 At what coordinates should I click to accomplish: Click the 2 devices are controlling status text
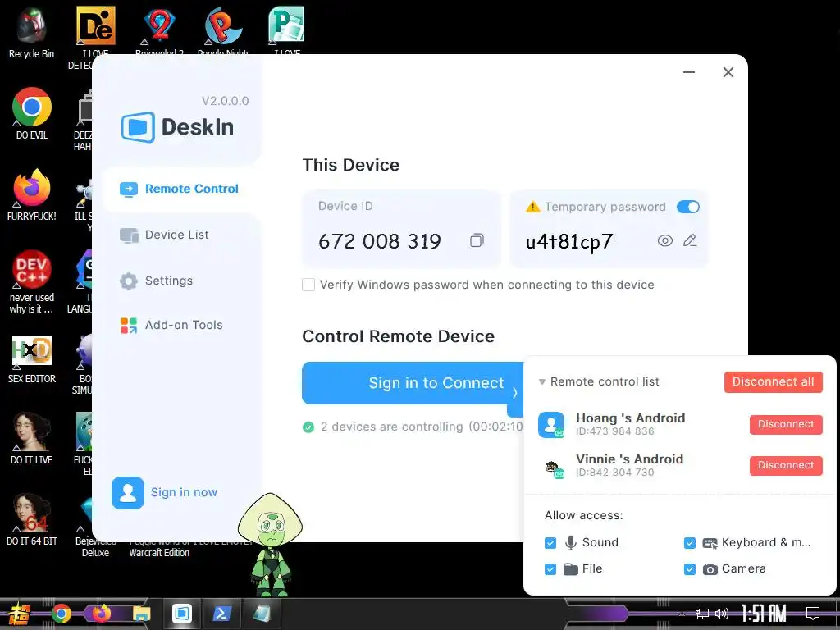(x=421, y=427)
